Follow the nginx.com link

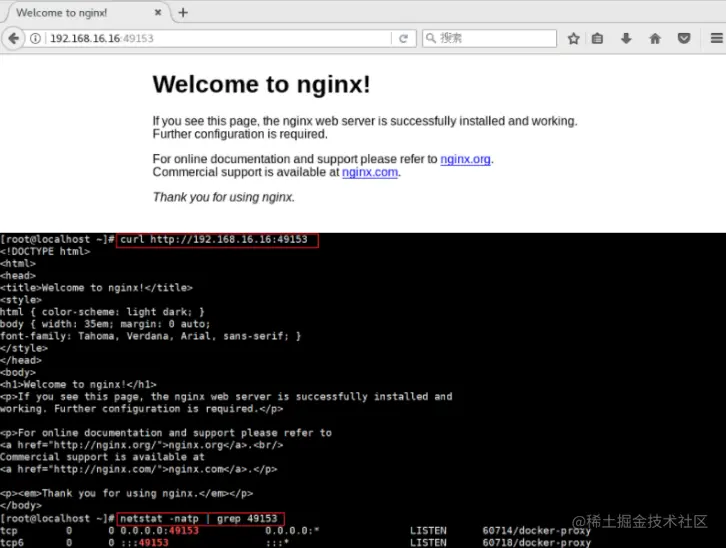coord(369,172)
